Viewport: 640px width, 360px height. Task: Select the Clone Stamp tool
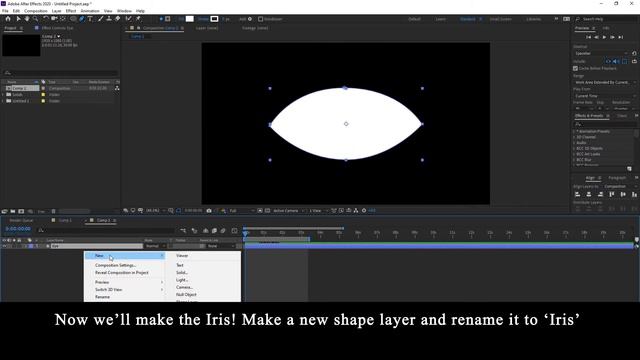[x=109, y=19]
